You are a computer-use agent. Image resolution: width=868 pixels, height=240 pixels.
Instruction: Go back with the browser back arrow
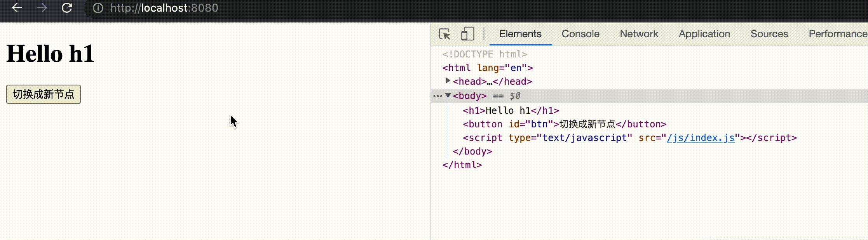17,8
